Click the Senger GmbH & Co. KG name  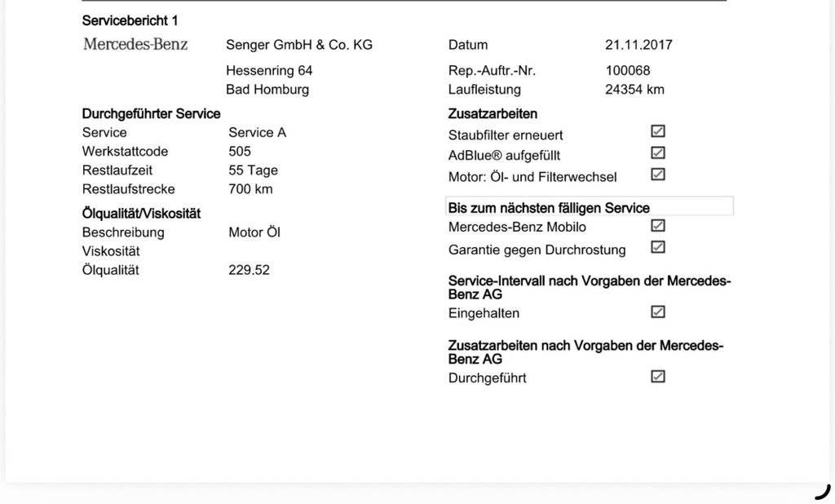299,45
